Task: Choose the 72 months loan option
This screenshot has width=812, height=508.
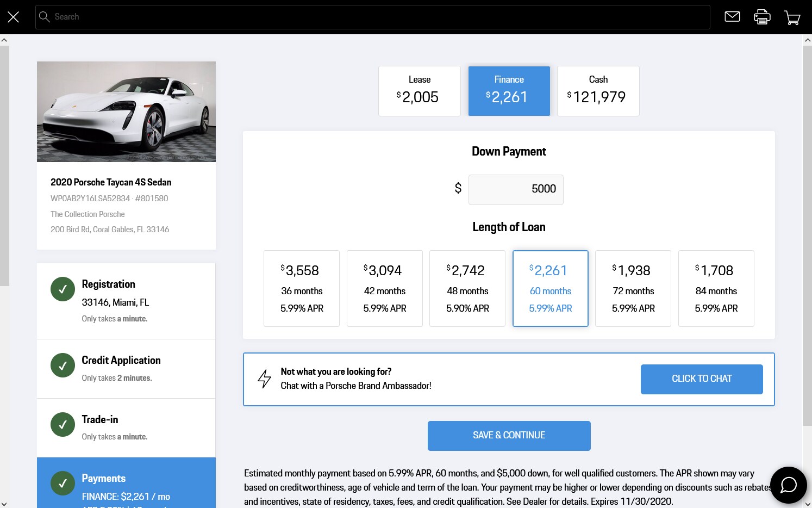Action: 633,288
